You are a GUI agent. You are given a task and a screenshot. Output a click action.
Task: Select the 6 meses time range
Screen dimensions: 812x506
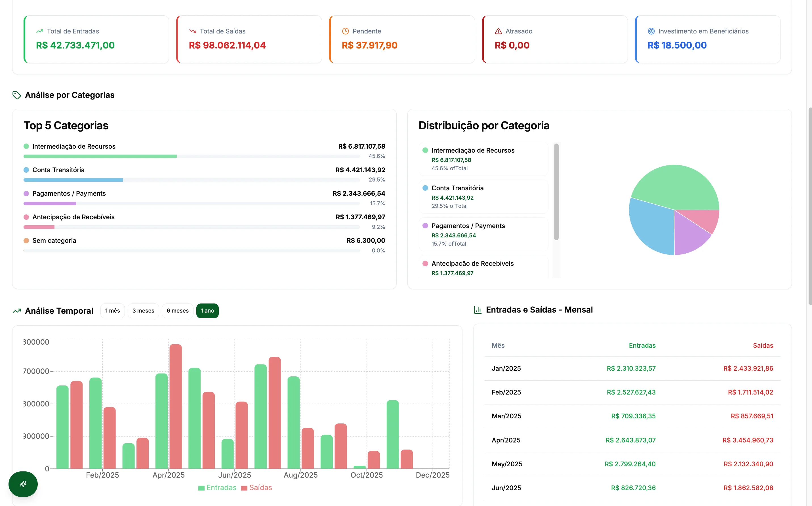pos(178,311)
